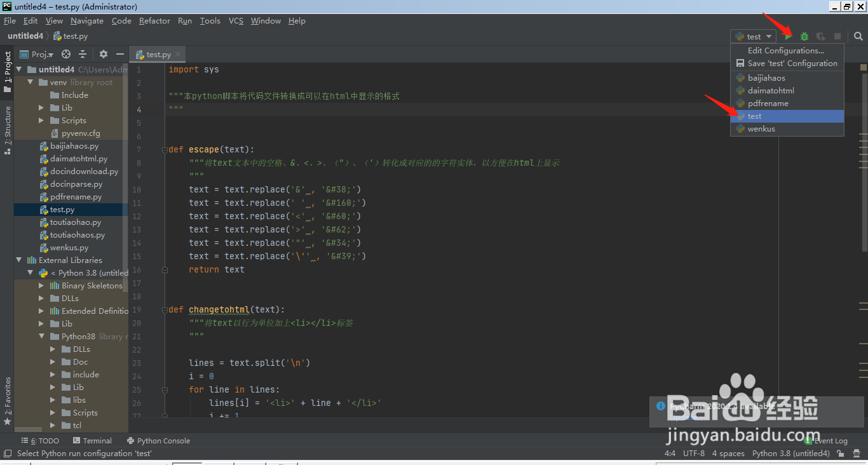Collapse the External Libraries node
Image resolution: width=868 pixels, height=465 pixels.
click(x=18, y=260)
